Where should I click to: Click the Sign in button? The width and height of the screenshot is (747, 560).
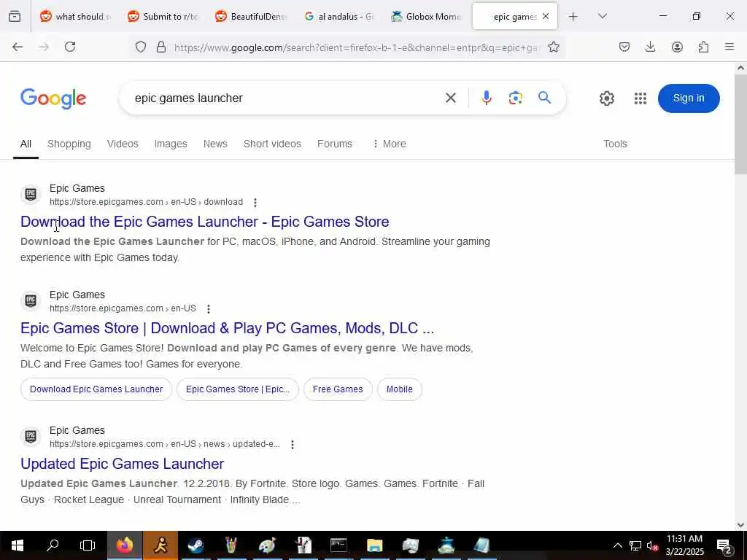coord(689,98)
